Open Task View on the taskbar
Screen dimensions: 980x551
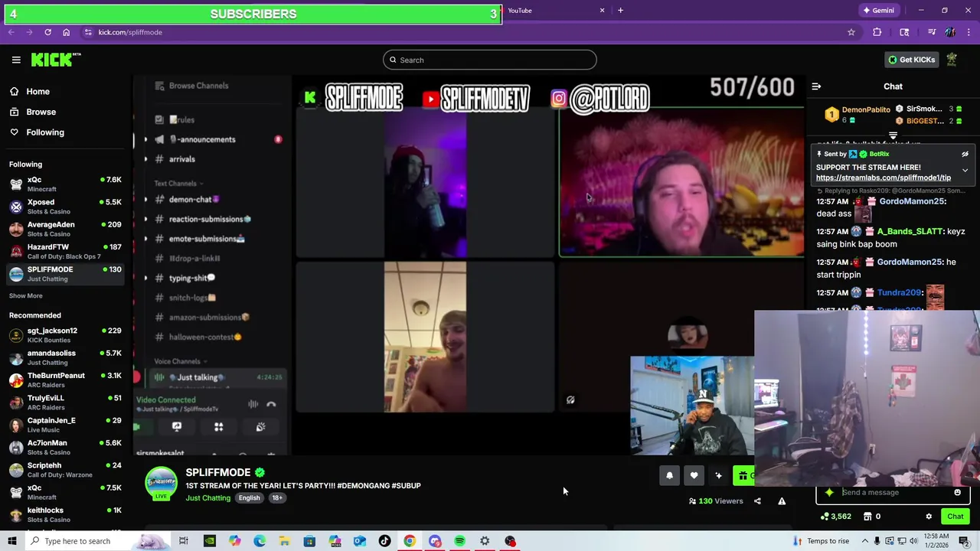tap(183, 541)
